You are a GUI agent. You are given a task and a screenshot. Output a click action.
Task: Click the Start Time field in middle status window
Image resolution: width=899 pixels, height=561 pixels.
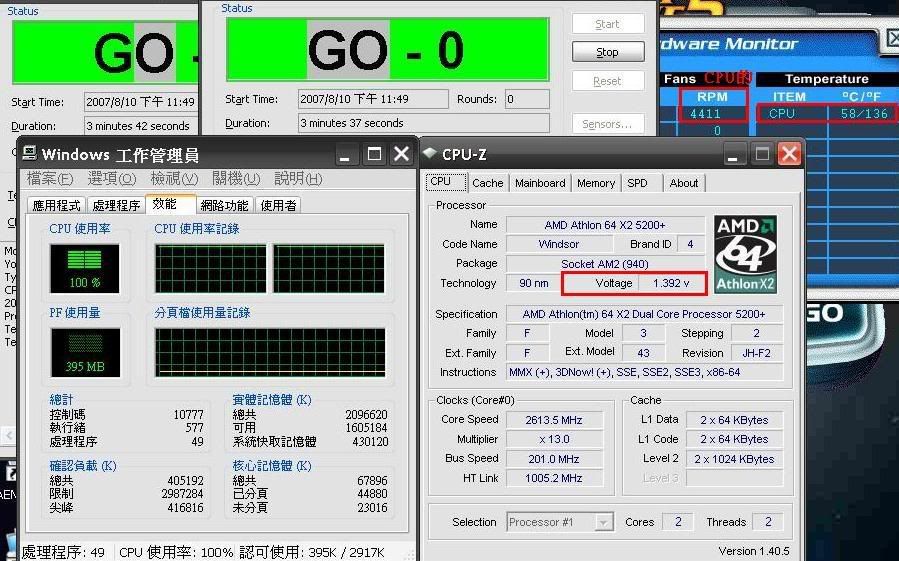click(x=373, y=99)
